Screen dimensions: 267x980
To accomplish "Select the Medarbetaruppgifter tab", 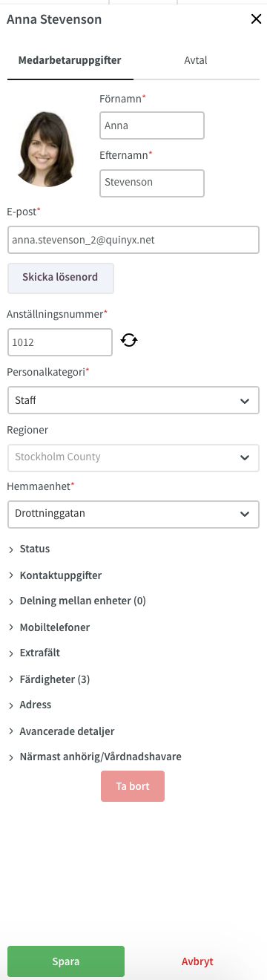I will [x=70, y=61].
